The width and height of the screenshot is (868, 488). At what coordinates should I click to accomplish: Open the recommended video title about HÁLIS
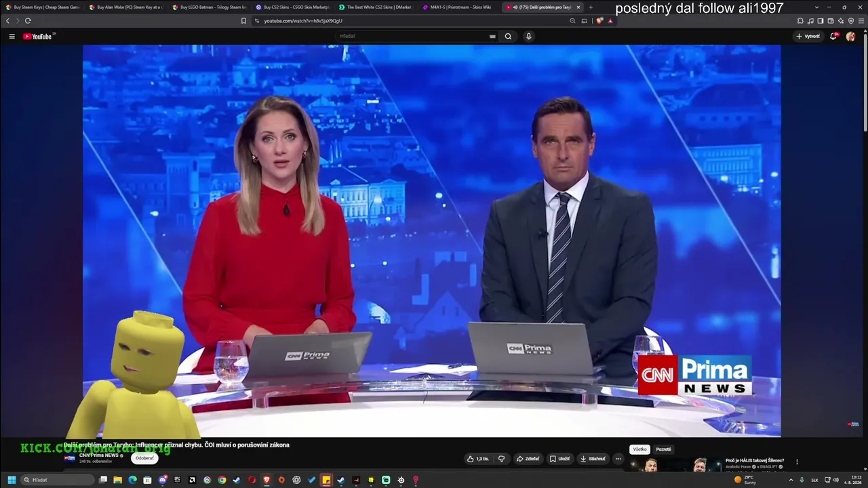pyautogui.click(x=755, y=461)
